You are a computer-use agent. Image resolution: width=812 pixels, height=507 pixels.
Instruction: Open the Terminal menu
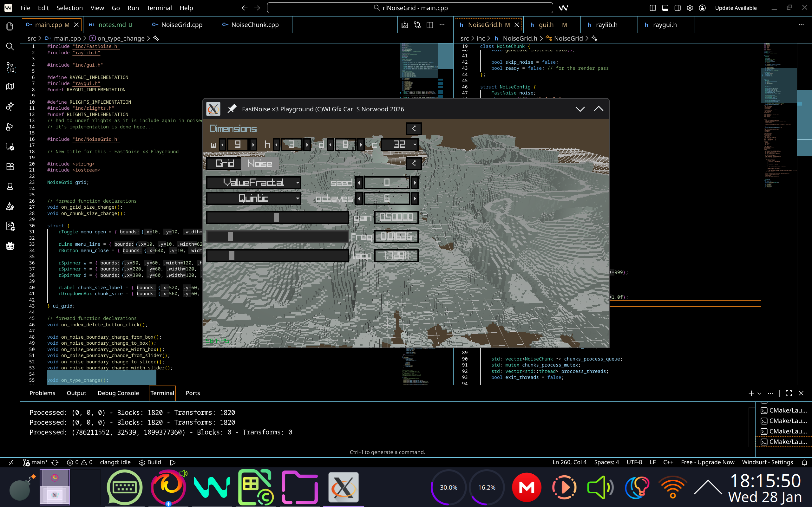(159, 8)
